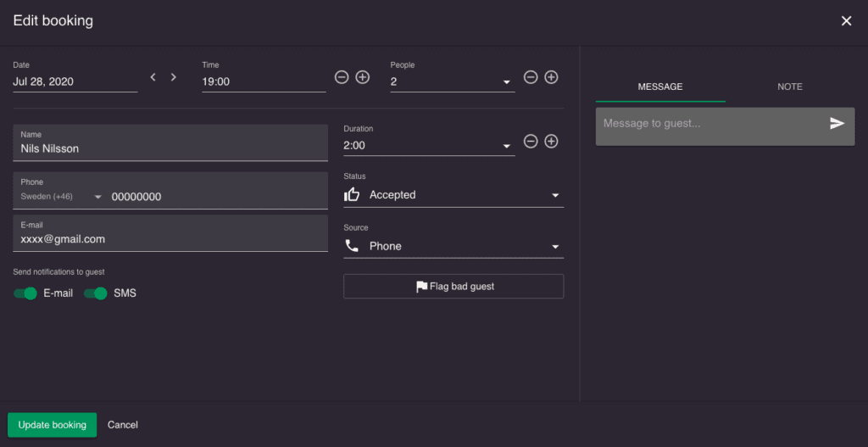Viewport: 868px width, 447px height.
Task: Shorten duration with minus icon
Action: pos(531,141)
